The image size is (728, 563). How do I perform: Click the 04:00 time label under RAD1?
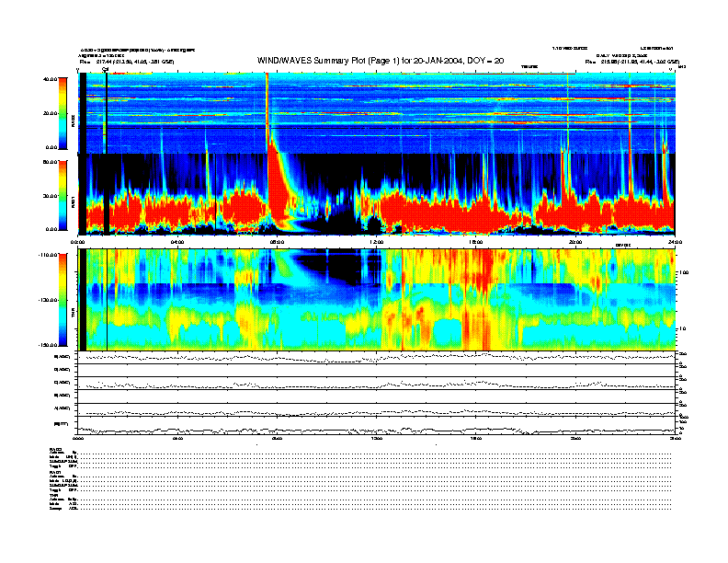tap(177, 242)
